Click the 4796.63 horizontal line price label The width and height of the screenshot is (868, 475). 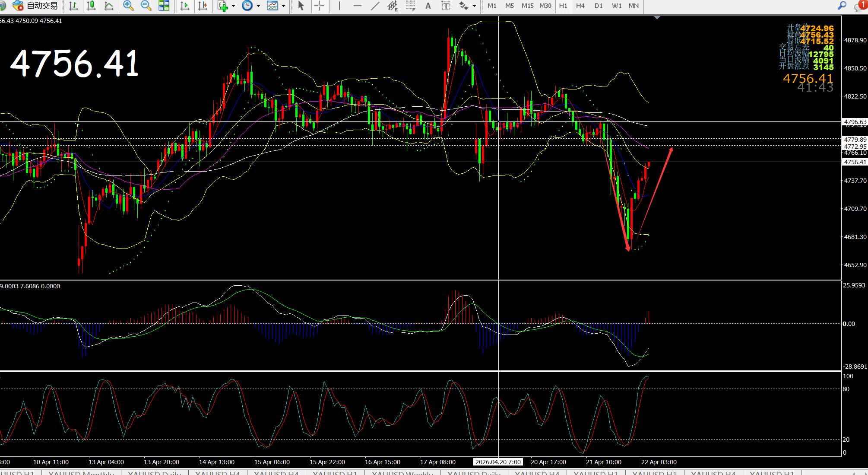[855, 122]
